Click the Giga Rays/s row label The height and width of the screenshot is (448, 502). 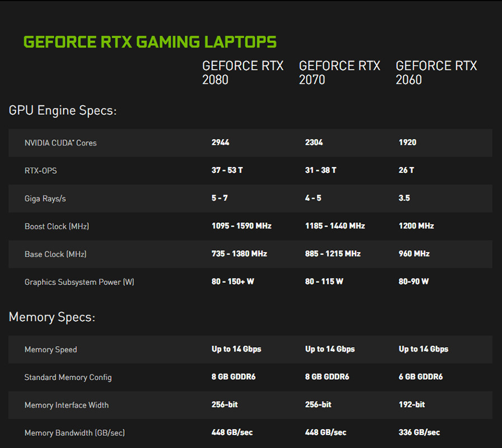point(45,198)
